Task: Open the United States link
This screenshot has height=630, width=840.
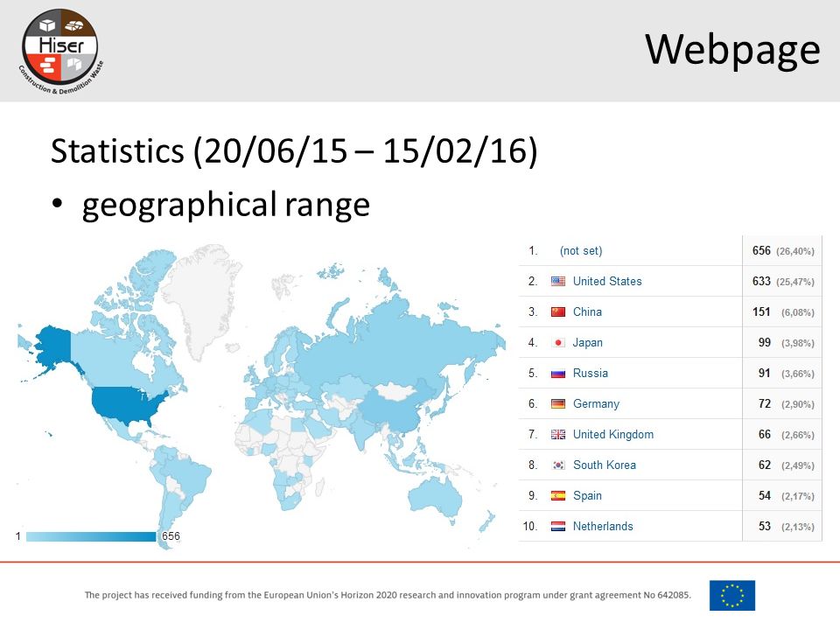Action: point(607,281)
